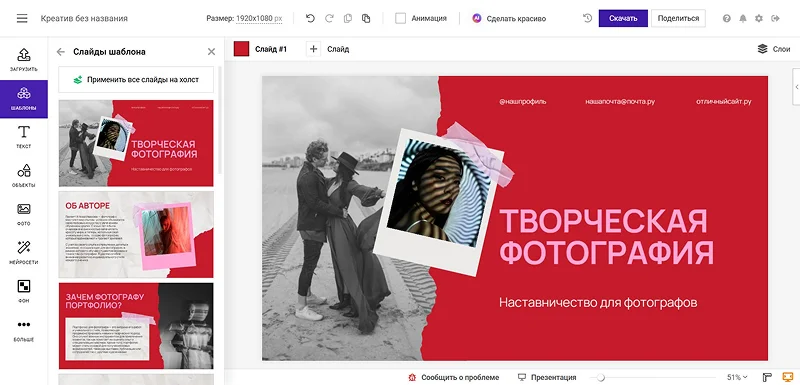Open the Фон background panel
Screen dimensions: 800x385
coord(24,292)
